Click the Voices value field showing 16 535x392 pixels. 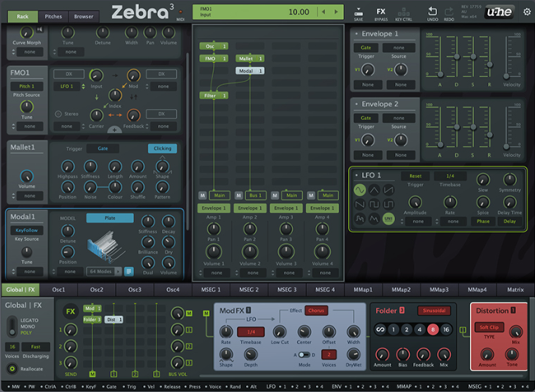coord(12,347)
